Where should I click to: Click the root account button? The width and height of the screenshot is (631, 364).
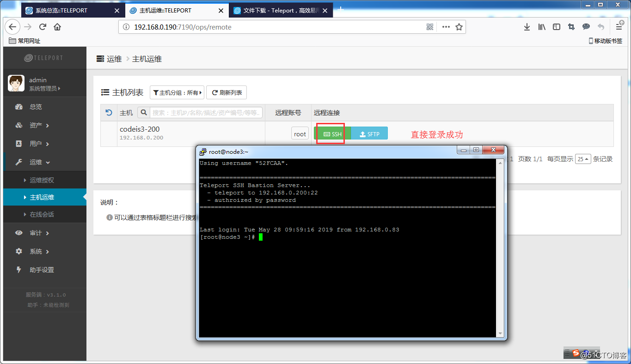point(300,134)
